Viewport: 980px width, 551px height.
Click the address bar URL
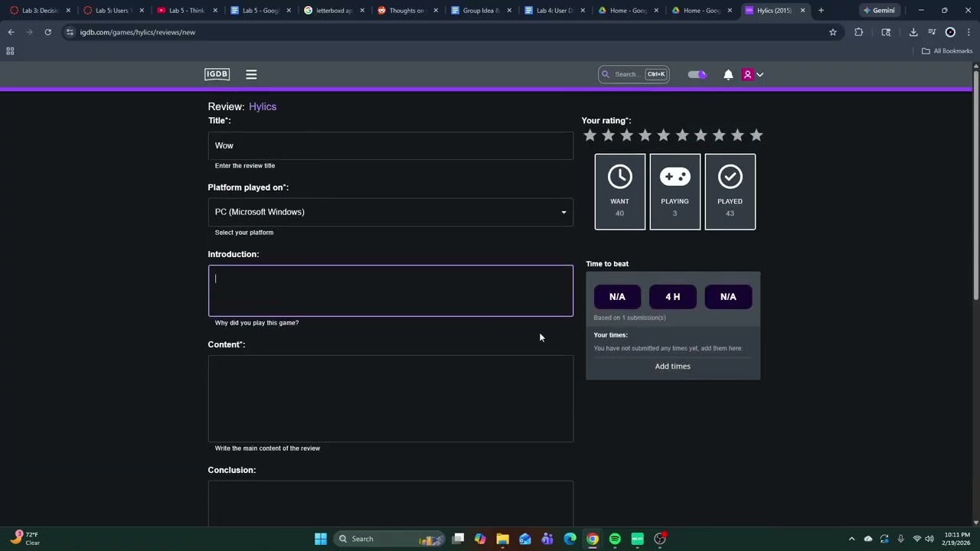click(138, 32)
